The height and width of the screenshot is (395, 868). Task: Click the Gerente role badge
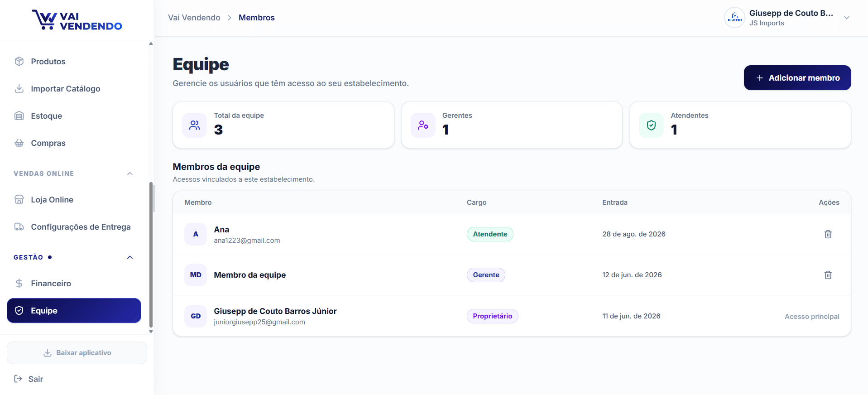(486, 275)
